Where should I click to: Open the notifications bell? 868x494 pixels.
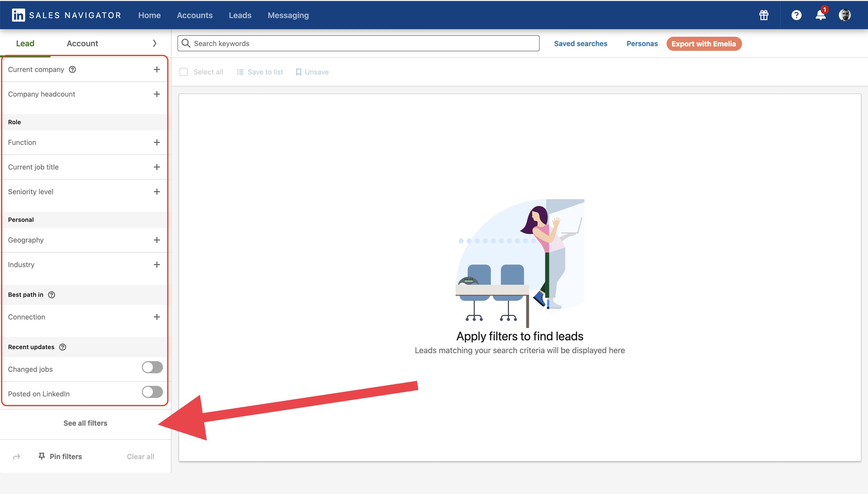click(x=821, y=15)
